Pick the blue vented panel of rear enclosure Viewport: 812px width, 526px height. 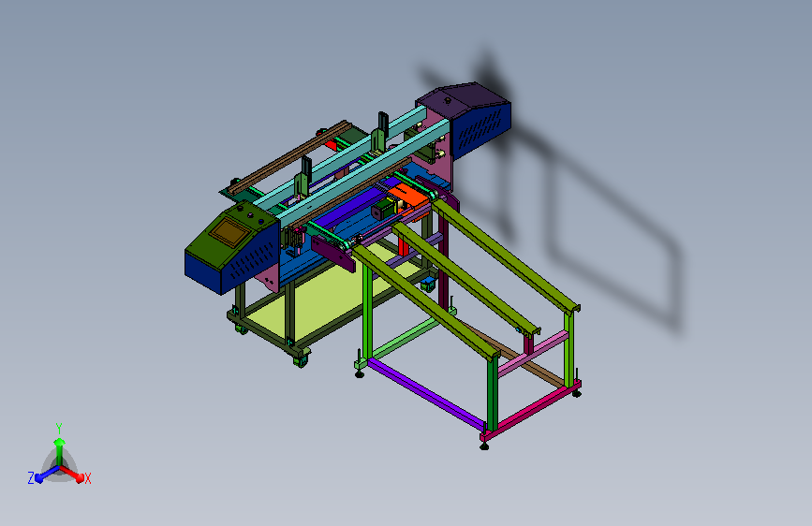(x=481, y=129)
